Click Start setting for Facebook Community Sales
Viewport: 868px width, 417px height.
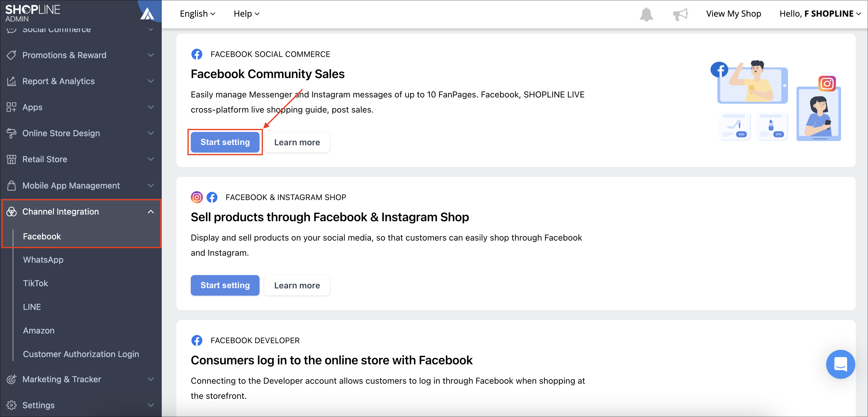[x=225, y=142]
